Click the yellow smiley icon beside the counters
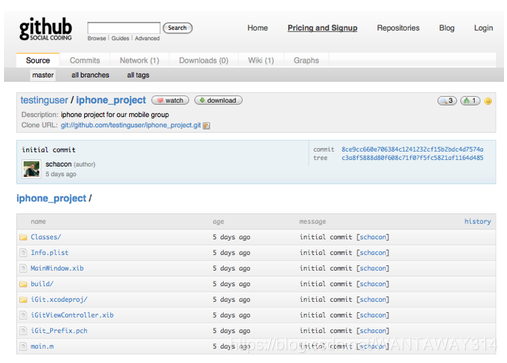Image resolution: width=507 pixels, height=363 pixels. pos(488,101)
